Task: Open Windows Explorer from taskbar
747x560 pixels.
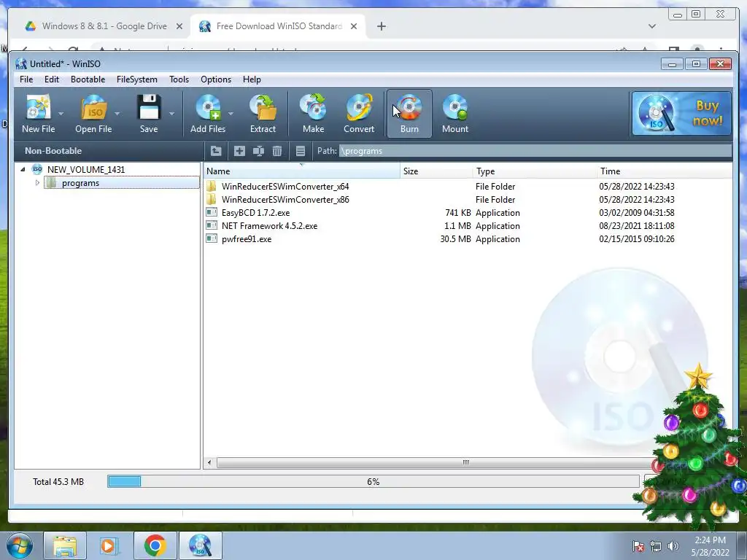Action: click(x=65, y=545)
